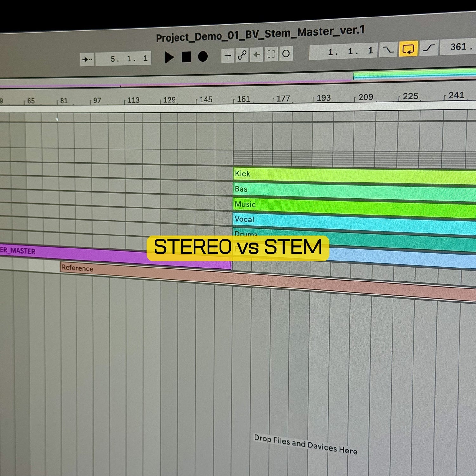
Task: Click the loop length field showing 361
Action: (x=458, y=47)
